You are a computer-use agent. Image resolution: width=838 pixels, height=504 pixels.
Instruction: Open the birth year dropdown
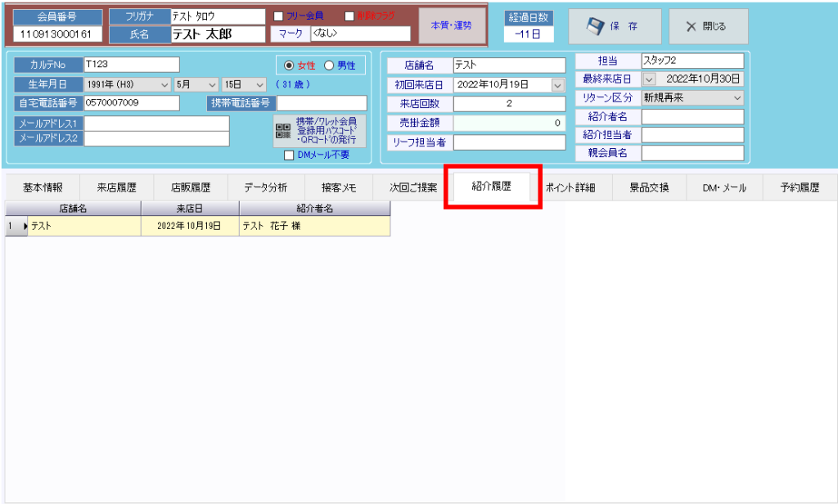(x=164, y=84)
